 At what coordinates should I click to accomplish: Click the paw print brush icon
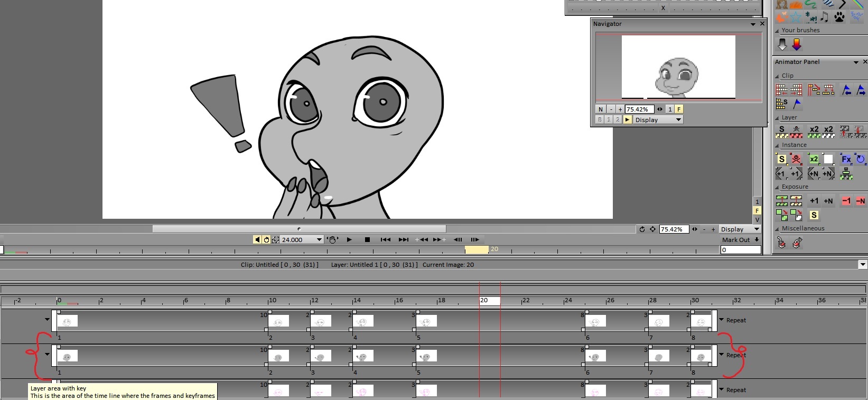839,17
